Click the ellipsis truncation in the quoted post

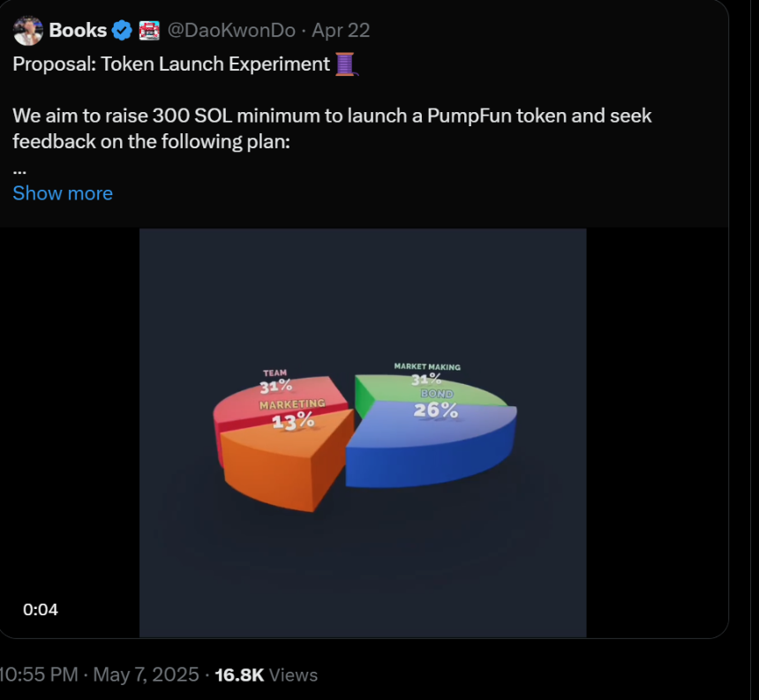tap(19, 171)
